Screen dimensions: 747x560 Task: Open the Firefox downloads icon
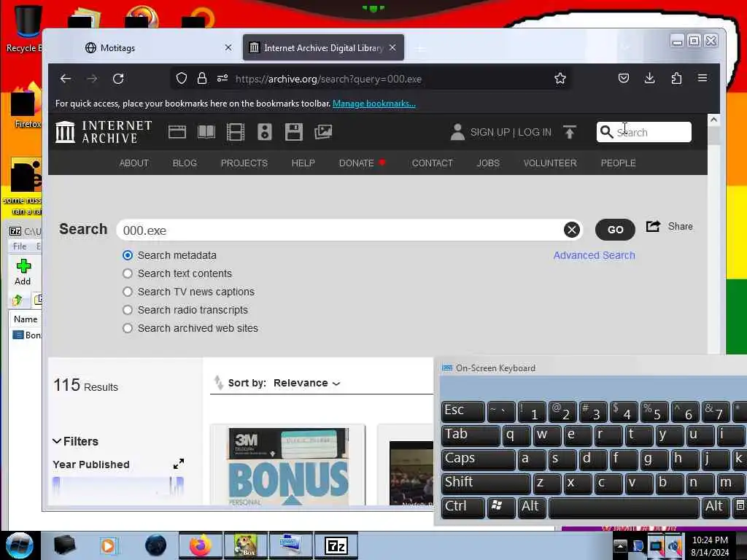(x=649, y=78)
